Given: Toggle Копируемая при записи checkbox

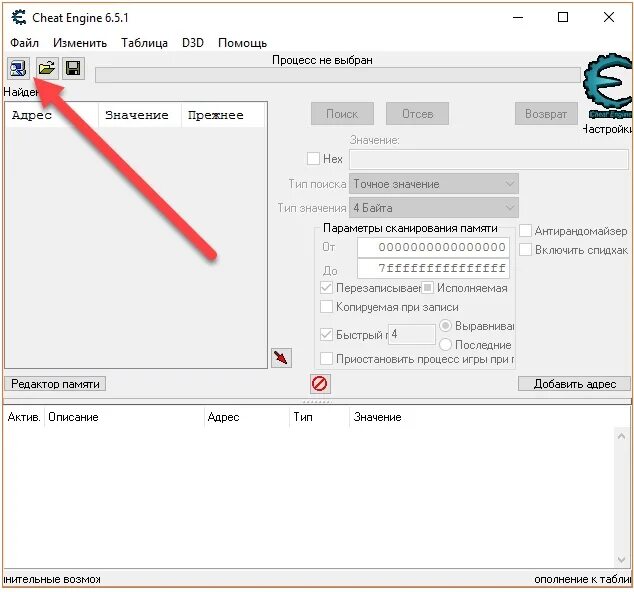Looking at the screenshot, I should click(326, 307).
